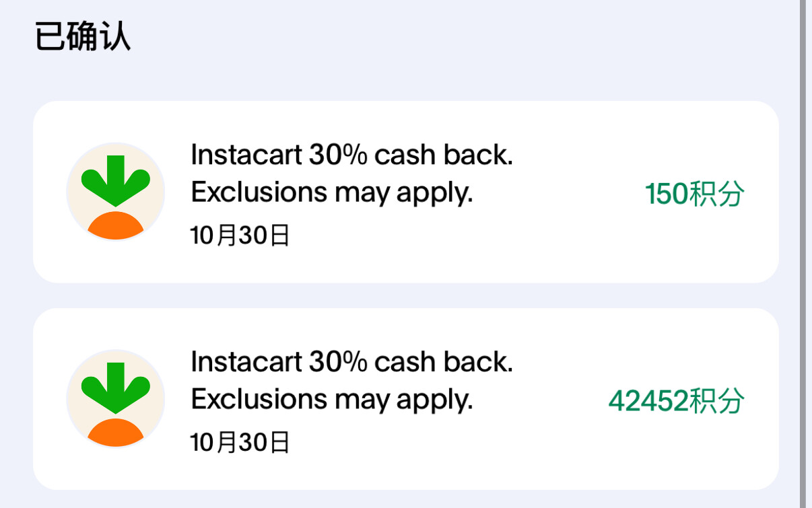The height and width of the screenshot is (508, 812).
Task: Open the 'Instacart 30% cash back.' title on the 150积分 card
Action: tap(351, 155)
